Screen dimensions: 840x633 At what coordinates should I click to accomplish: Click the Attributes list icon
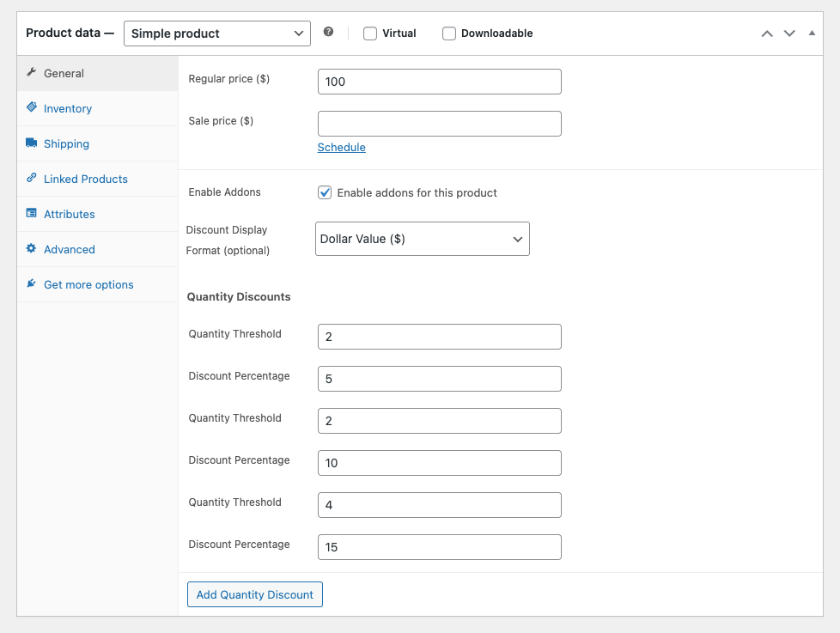(x=32, y=213)
